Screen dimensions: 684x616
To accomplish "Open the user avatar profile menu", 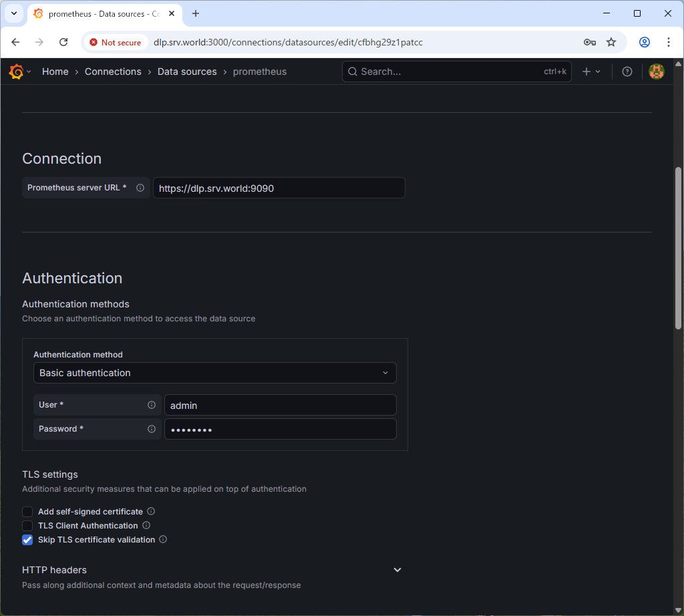I will [x=656, y=71].
